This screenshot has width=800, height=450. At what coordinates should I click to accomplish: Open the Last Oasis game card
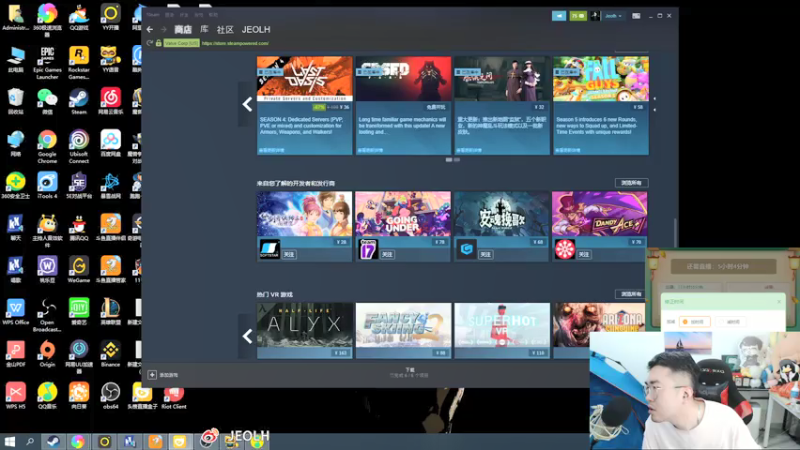coord(305,105)
